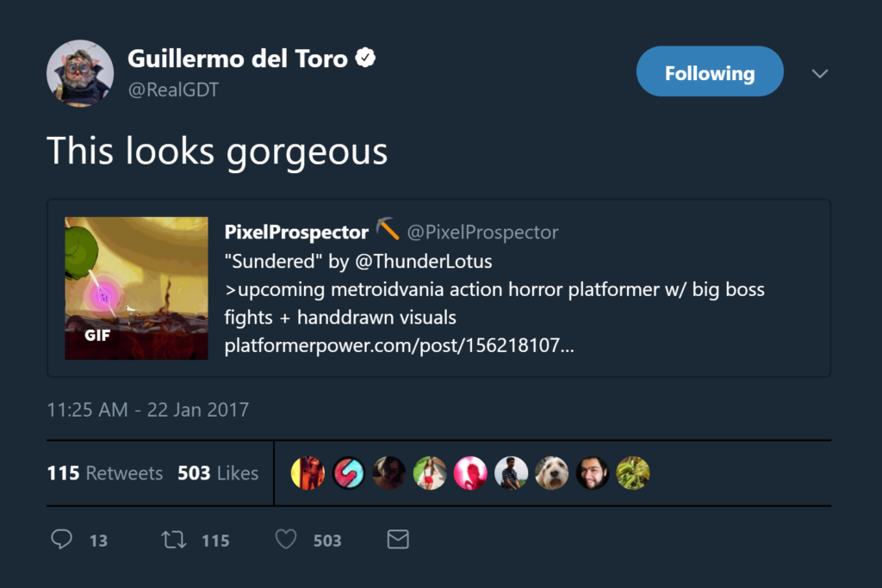882x588 pixels.
Task: Unfollow by clicking the Following button
Action: (x=709, y=71)
